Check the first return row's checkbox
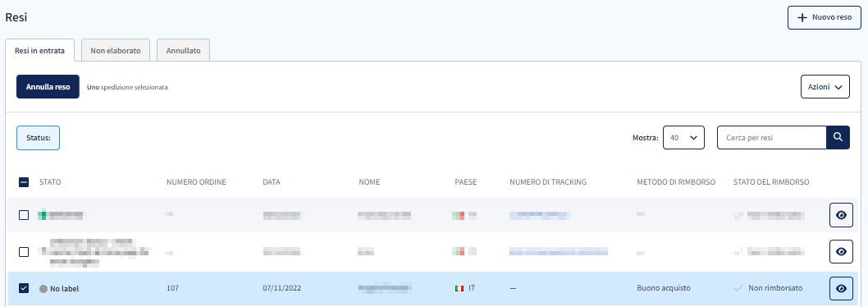The image size is (868, 307). [x=24, y=215]
